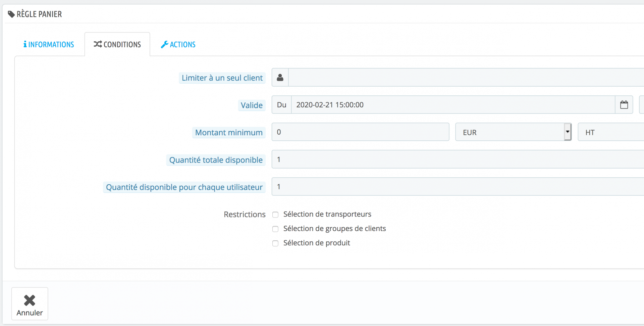Click the Montant minimum amount field
The image size is (644, 326).
click(x=360, y=132)
